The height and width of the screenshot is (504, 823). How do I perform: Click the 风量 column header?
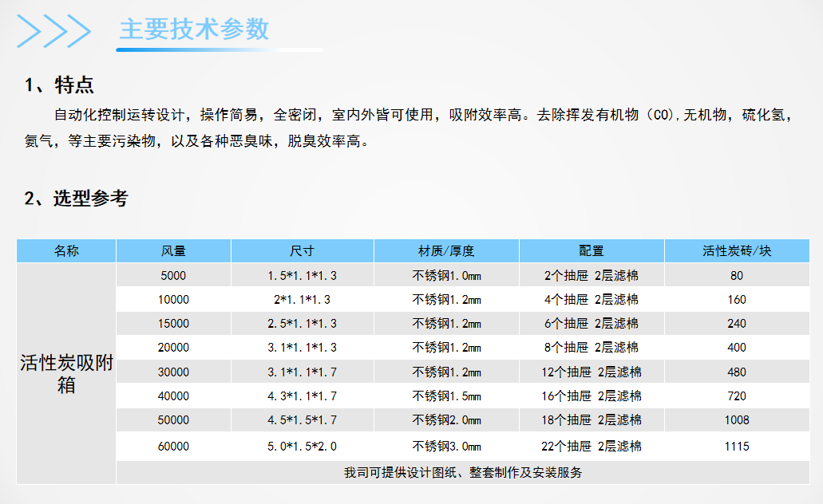(x=173, y=251)
